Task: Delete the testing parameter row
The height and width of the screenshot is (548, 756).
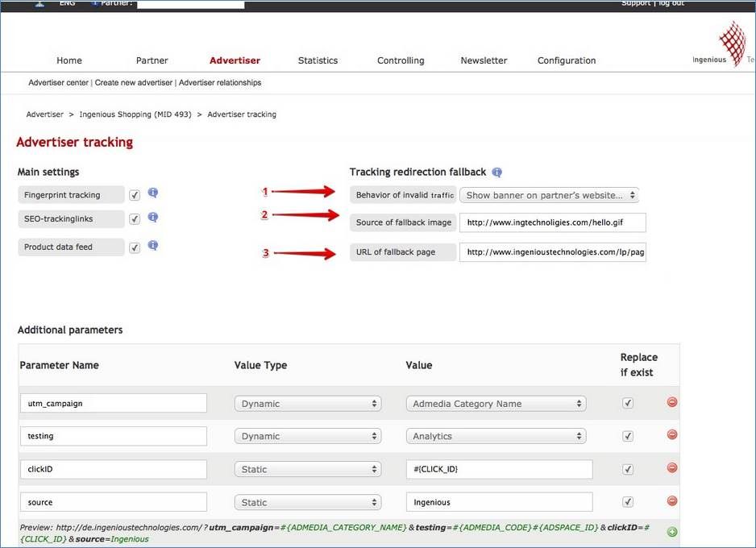Action: tap(671, 434)
